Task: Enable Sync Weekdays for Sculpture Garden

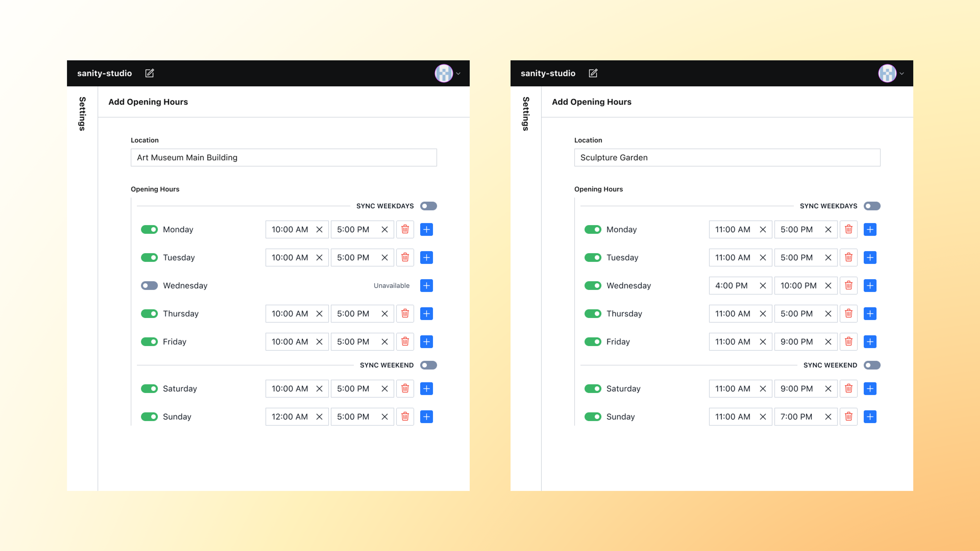Action: tap(872, 206)
